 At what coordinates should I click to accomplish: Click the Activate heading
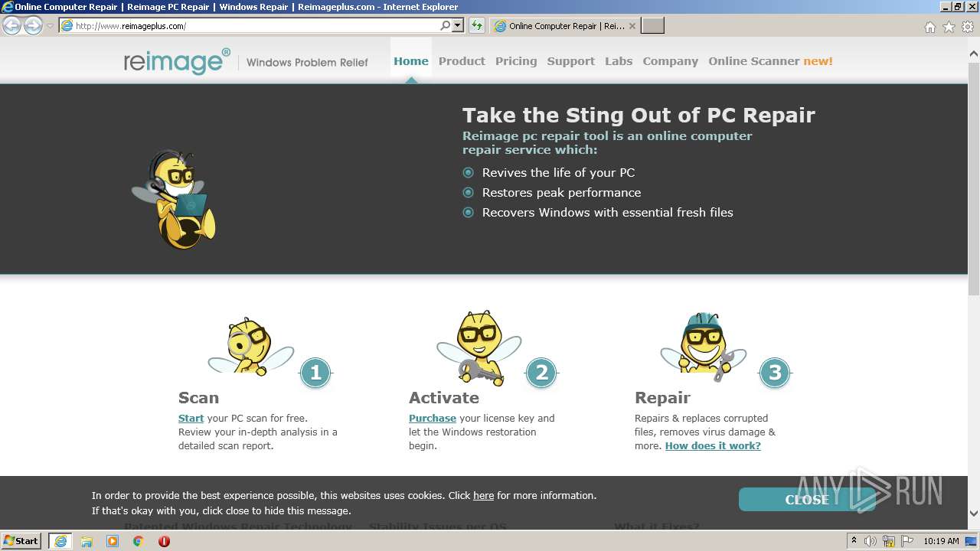click(x=444, y=398)
